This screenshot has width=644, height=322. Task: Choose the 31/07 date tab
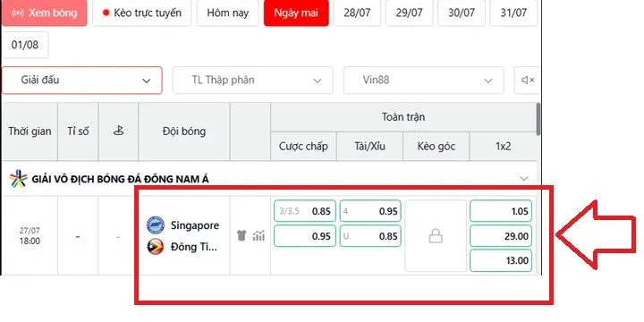513,13
